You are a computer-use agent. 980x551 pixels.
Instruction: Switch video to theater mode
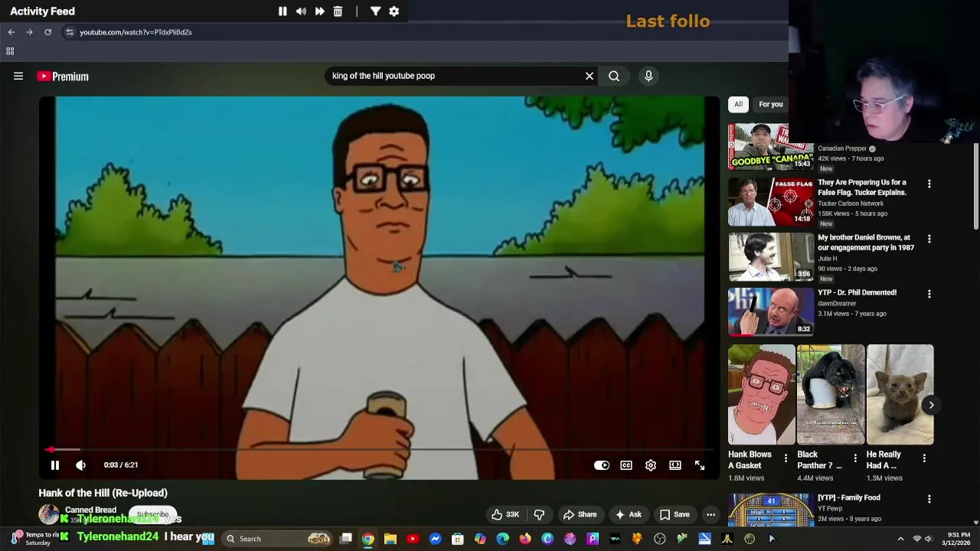(675, 465)
